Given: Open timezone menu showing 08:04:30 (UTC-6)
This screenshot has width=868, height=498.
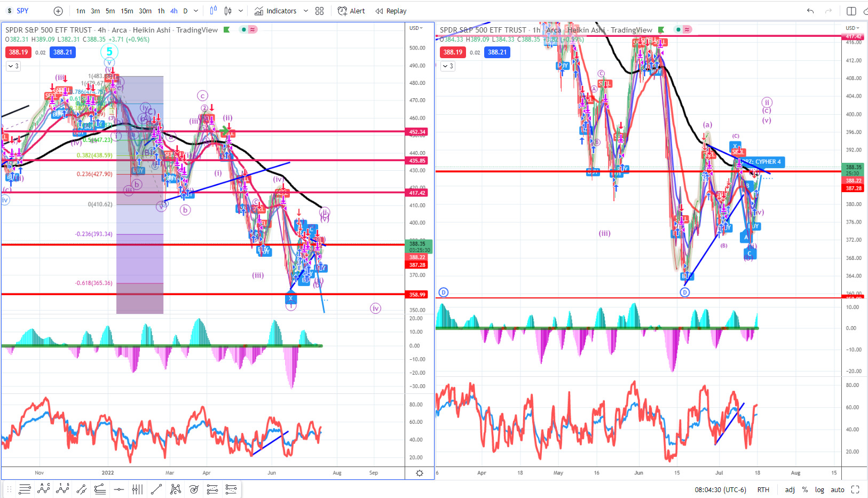Looking at the screenshot, I should (720, 489).
